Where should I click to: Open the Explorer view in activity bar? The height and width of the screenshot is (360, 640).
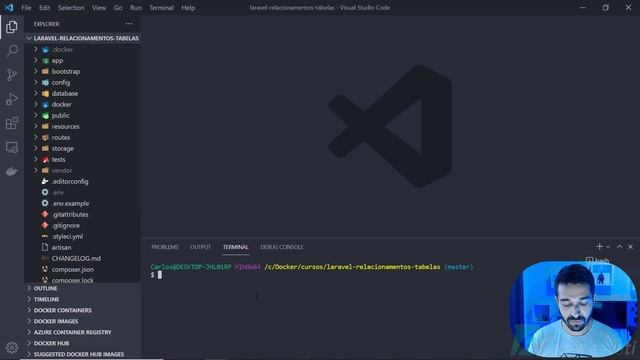[12, 27]
